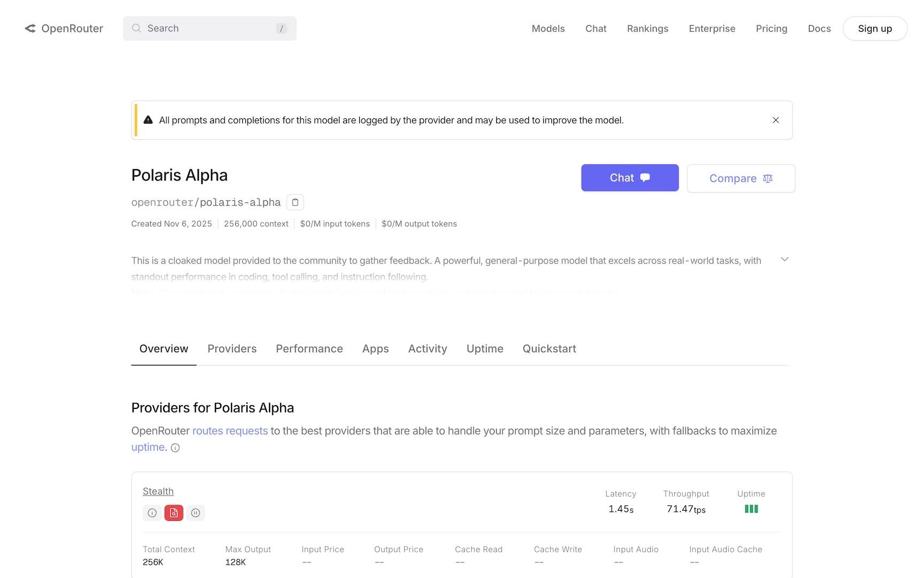
Task: Follow the routes requests link
Action: (230, 431)
